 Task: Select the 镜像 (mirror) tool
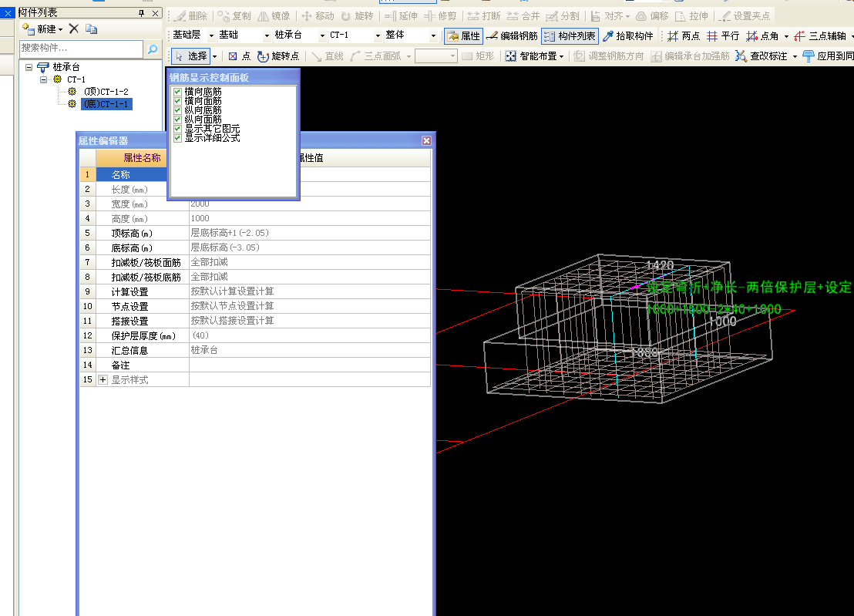[x=274, y=16]
